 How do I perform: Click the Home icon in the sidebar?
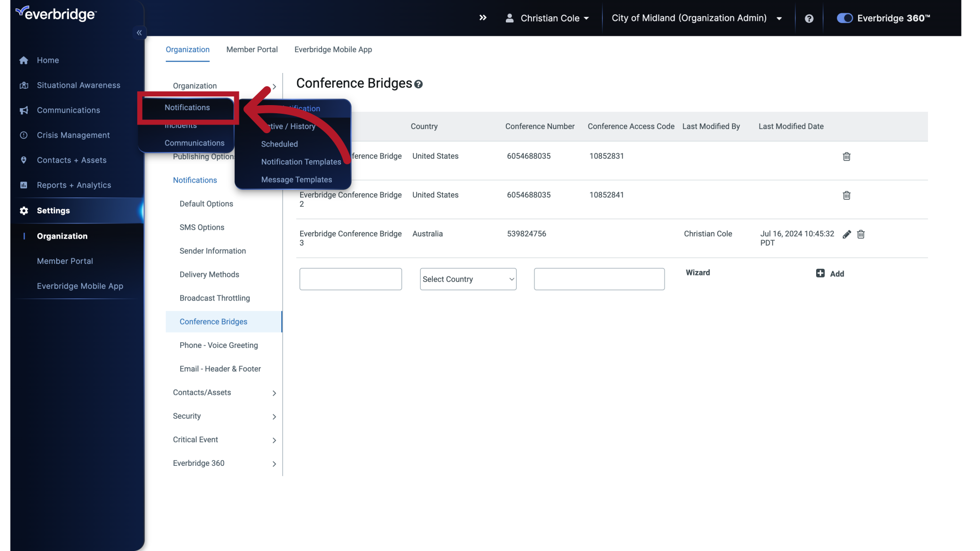(x=24, y=60)
